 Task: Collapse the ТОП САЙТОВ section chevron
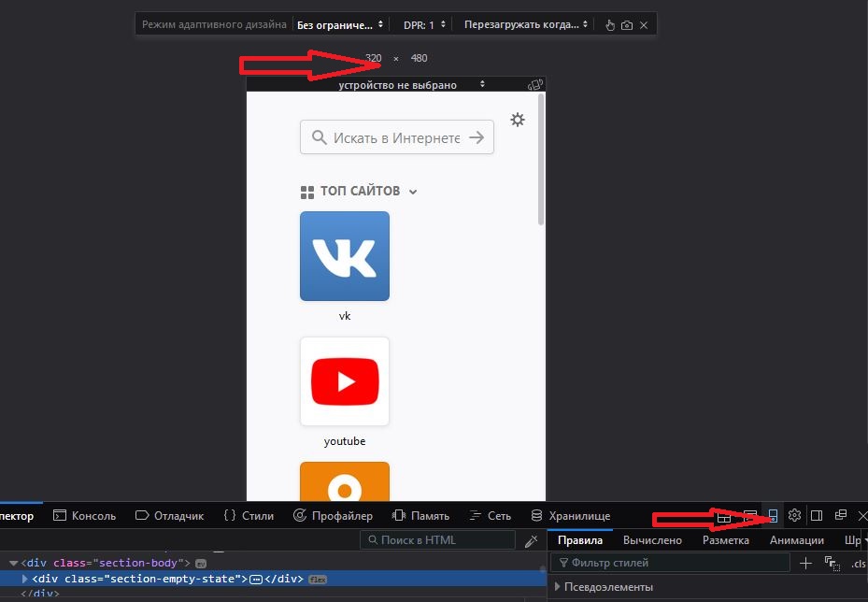(x=413, y=192)
